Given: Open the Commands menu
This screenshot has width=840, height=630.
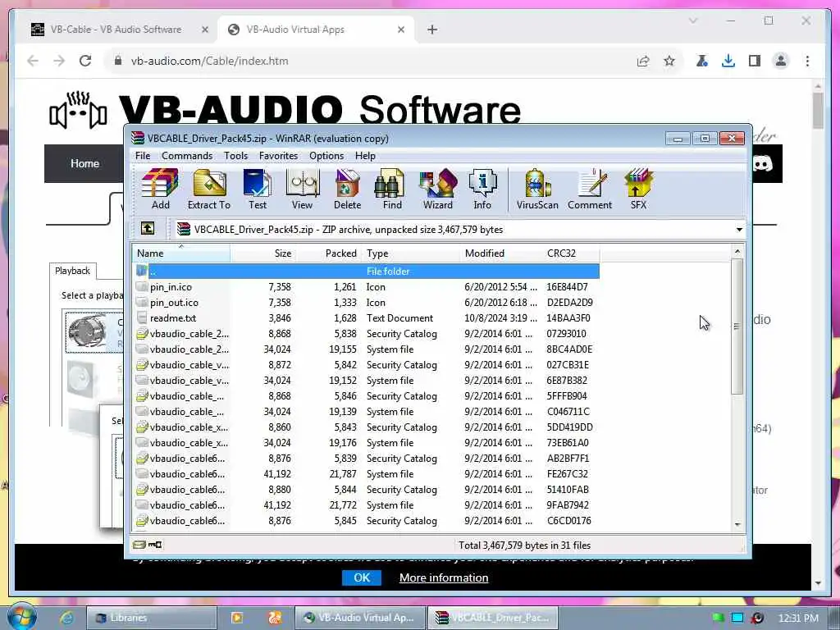Looking at the screenshot, I should pos(187,155).
